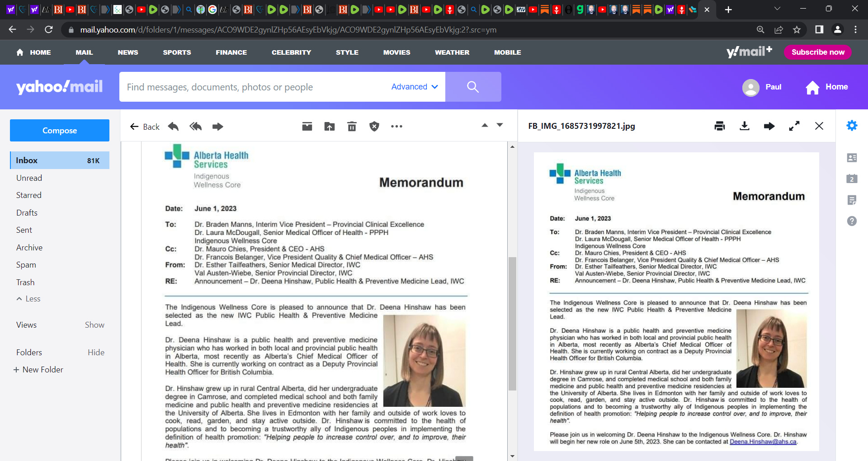Open Settings gear in right rail
Viewport: 868px width, 461px height.
tap(852, 126)
